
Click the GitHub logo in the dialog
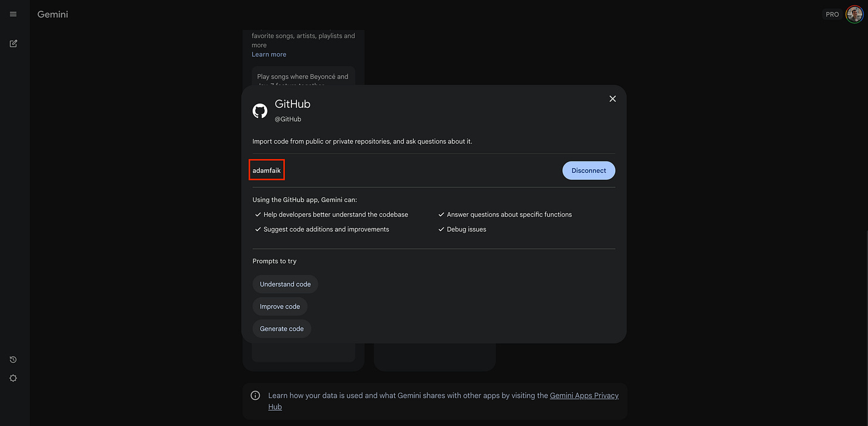(x=260, y=110)
